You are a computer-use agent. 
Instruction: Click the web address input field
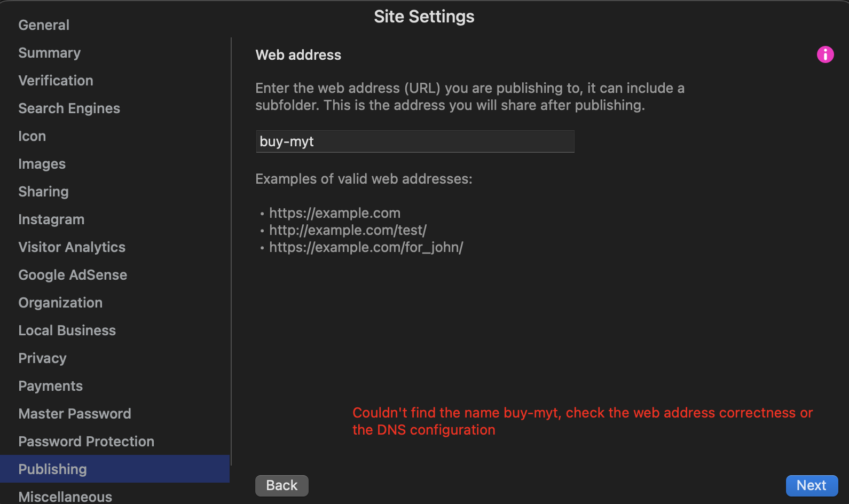415,141
